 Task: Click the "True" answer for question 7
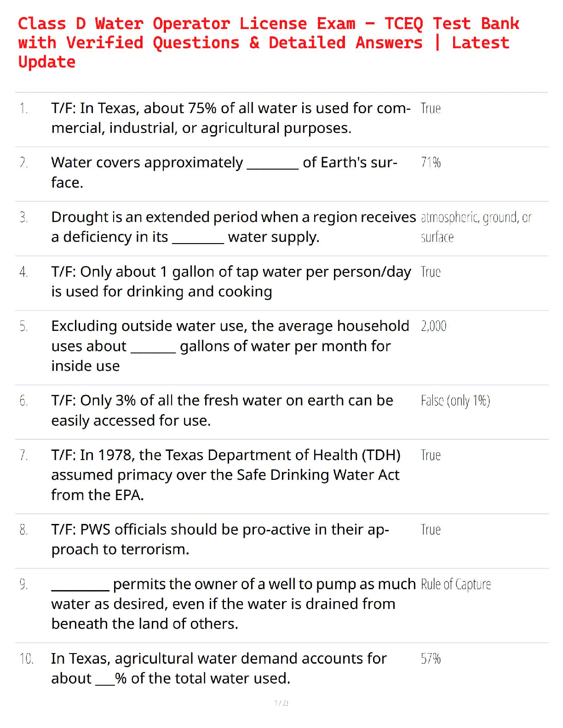click(431, 455)
